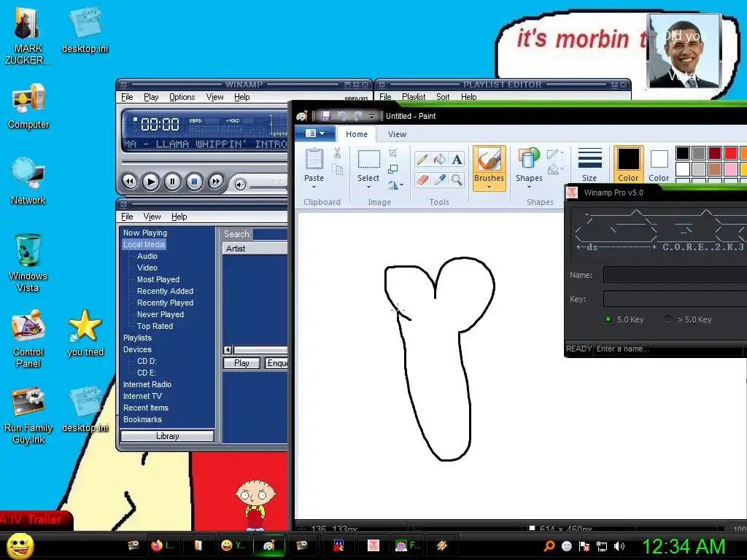This screenshot has height=560, width=747.
Task: Click the Save icon in Paint title bar
Action: (x=326, y=116)
